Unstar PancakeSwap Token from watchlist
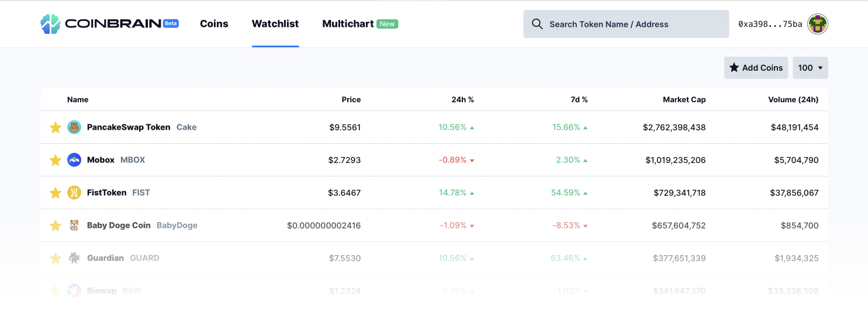The width and height of the screenshot is (868, 319). (x=56, y=127)
